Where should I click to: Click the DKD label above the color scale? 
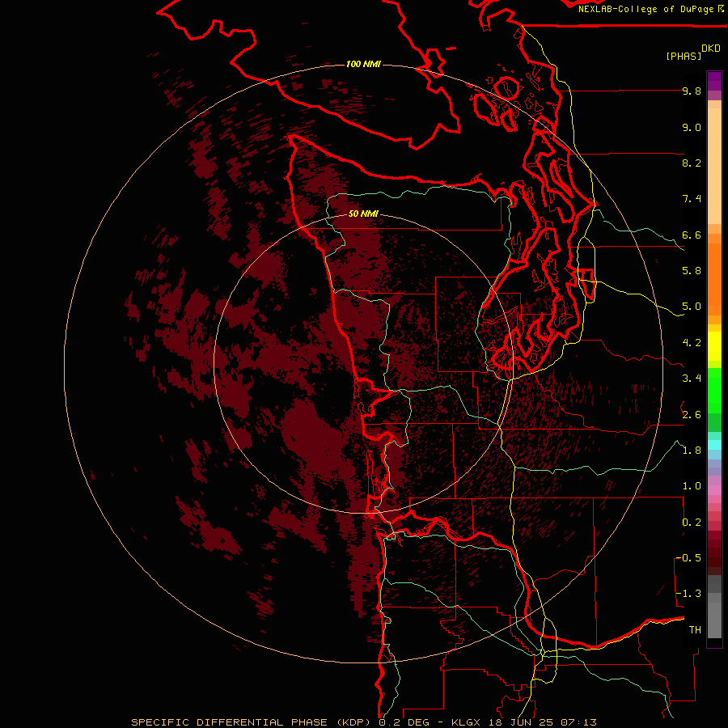711,49
